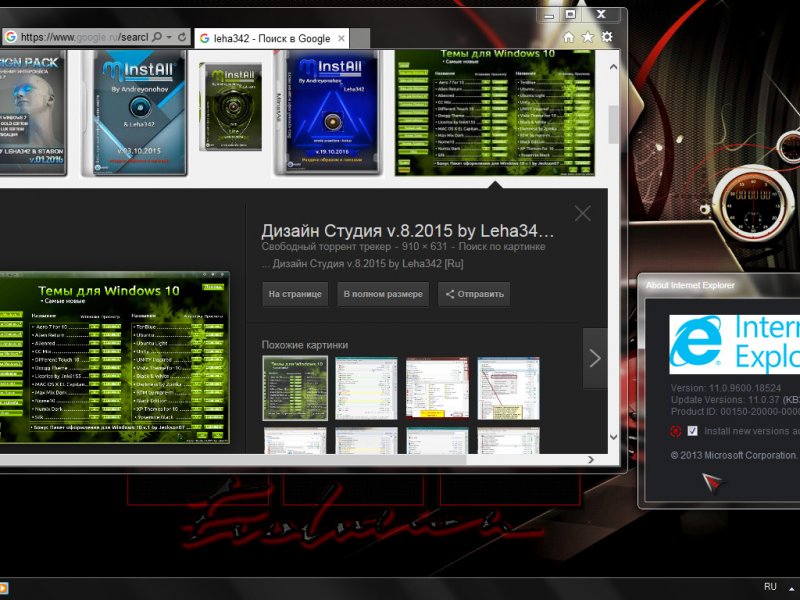The height and width of the screenshot is (600, 800).
Task: Click 'В полном размере' button
Action: [x=383, y=294]
